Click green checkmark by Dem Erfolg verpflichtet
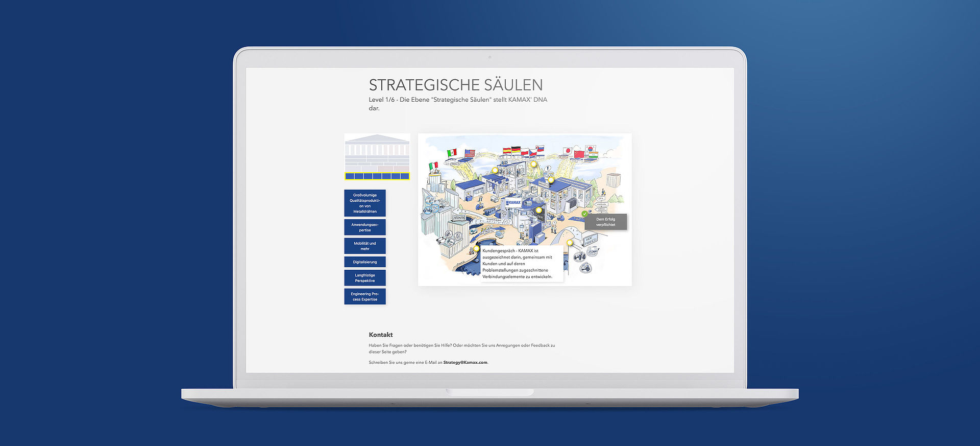Viewport: 980px width, 446px height. tap(584, 214)
